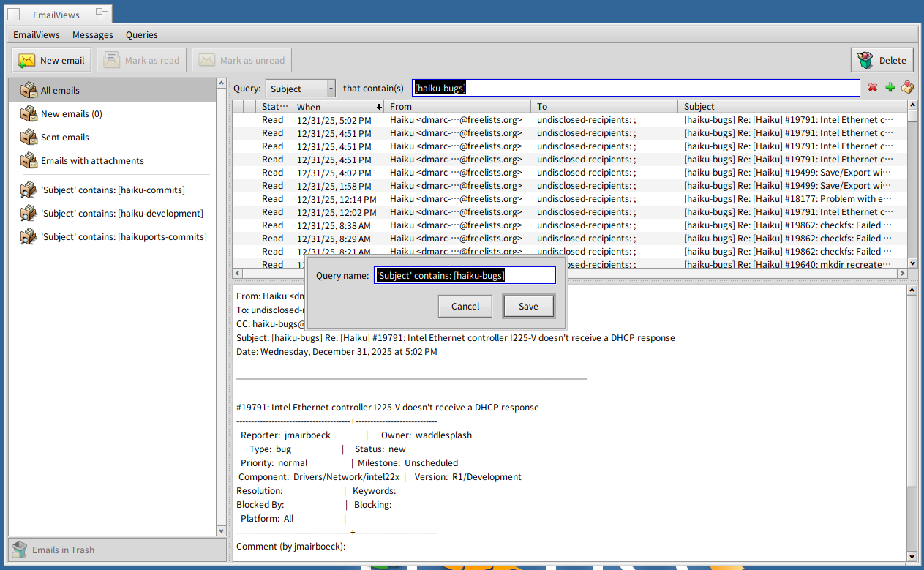Click the Emails in Trash icon
Image resolution: width=924 pixels, height=570 pixels.
(20, 550)
